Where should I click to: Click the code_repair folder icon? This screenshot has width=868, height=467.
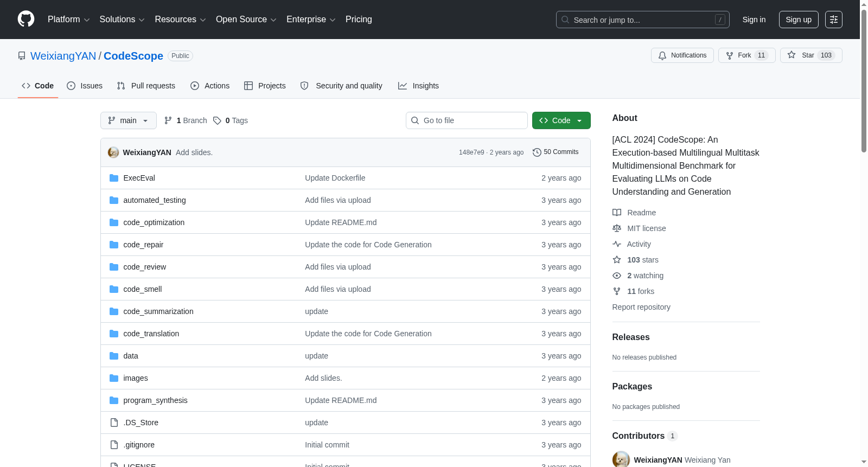[x=114, y=245]
